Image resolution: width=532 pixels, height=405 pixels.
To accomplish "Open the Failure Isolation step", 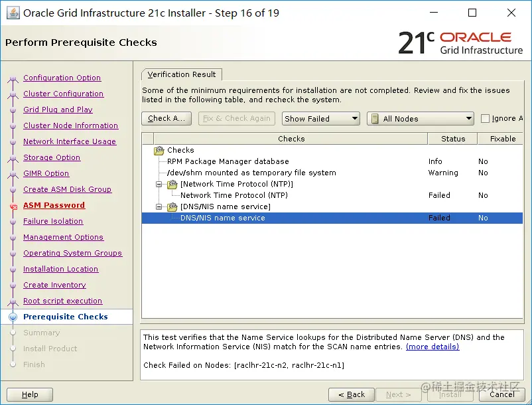I will tap(53, 221).
